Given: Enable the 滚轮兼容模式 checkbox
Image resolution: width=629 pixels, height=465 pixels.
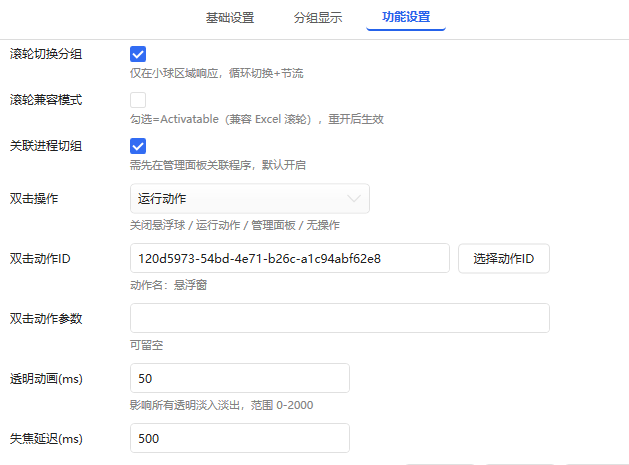Looking at the screenshot, I should 138,100.
